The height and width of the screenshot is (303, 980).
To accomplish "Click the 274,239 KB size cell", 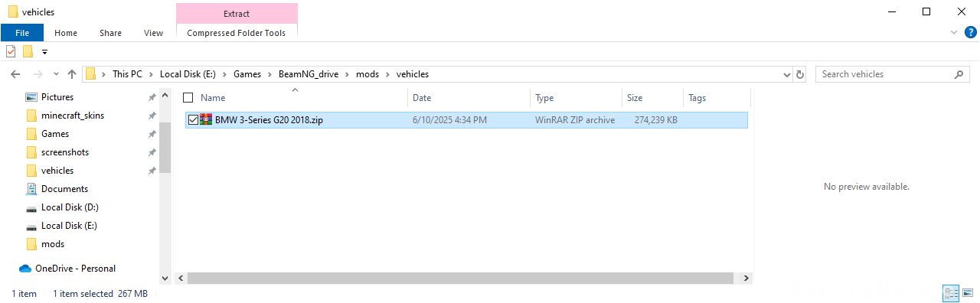I will tap(655, 120).
